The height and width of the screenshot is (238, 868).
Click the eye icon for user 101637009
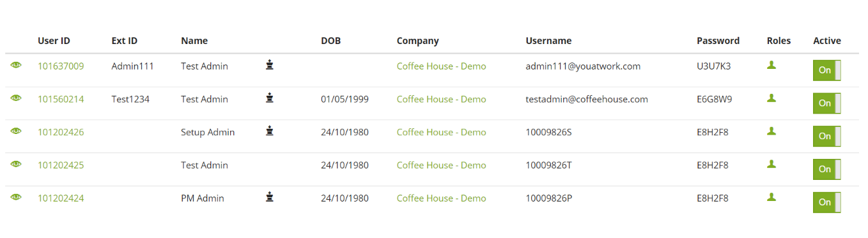tap(16, 65)
